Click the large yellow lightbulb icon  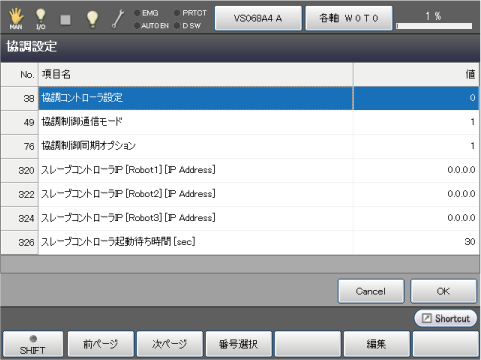[x=92, y=19]
